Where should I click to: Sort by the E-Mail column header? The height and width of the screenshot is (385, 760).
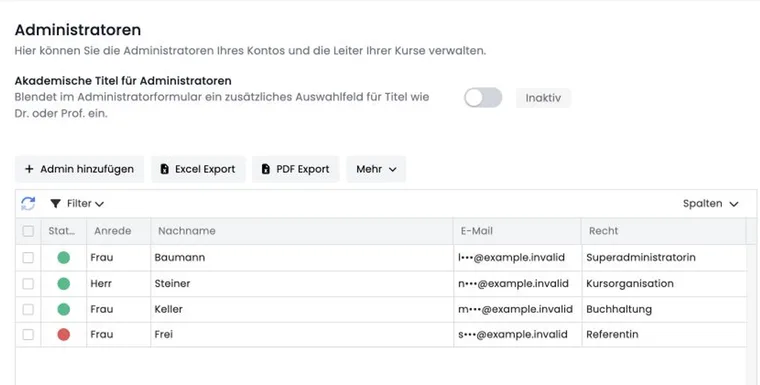pos(517,231)
